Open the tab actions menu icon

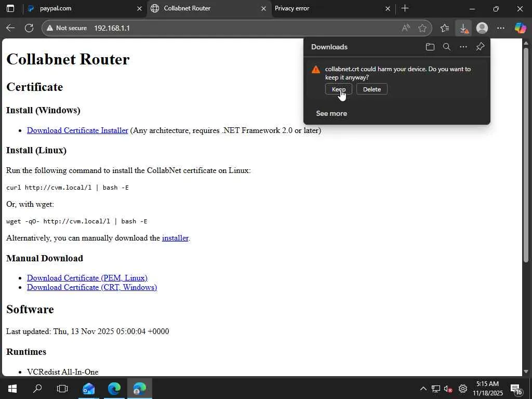[x=10, y=8]
